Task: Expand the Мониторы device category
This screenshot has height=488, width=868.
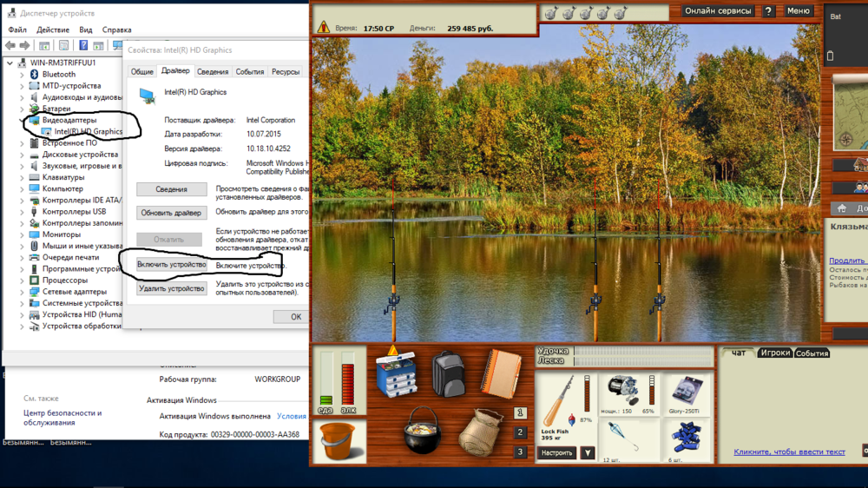Action: click(x=23, y=234)
